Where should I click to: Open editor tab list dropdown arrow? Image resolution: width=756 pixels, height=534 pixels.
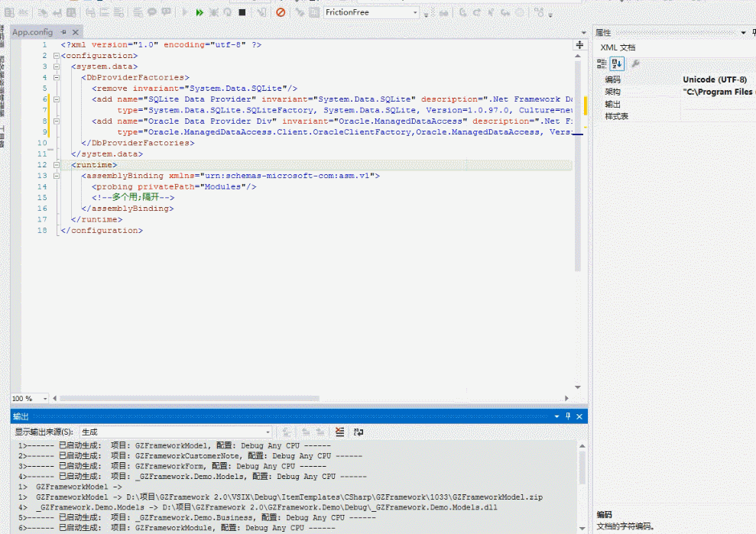583,33
